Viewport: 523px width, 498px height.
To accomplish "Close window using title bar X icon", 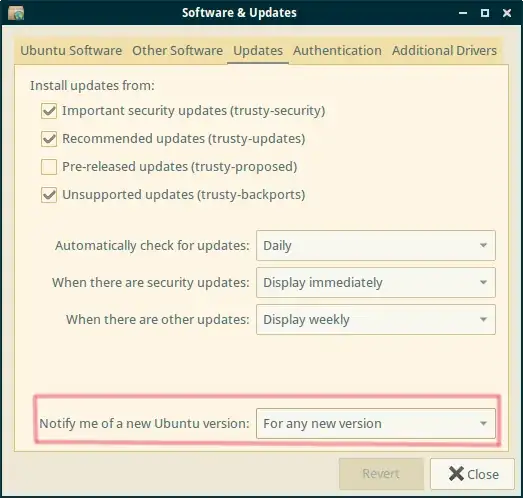I will 507,13.
